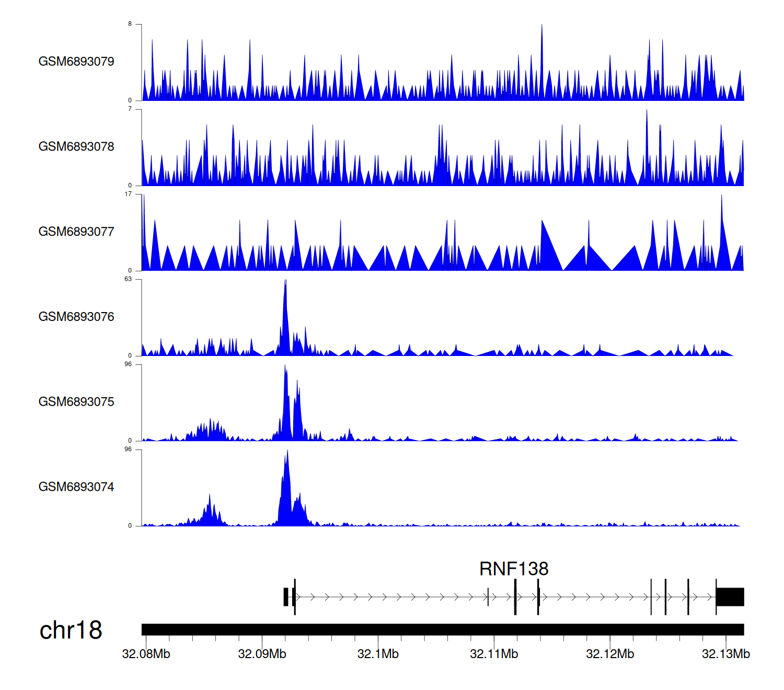The height and width of the screenshot is (690, 784).
Task: Click the GSM6893077 track label
Action: [76, 232]
